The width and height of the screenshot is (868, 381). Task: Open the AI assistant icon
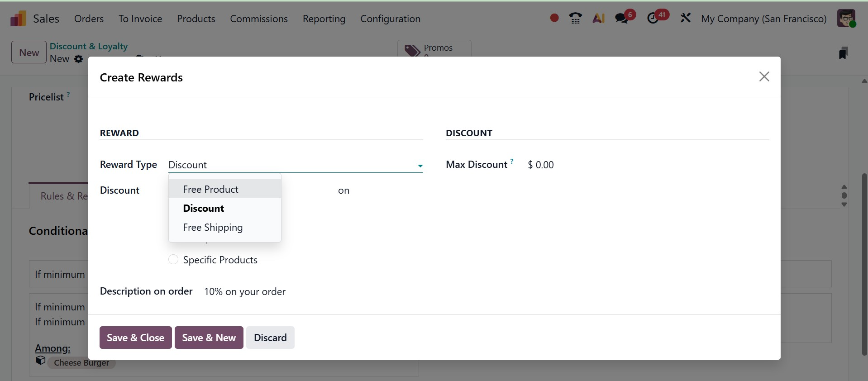coord(598,19)
